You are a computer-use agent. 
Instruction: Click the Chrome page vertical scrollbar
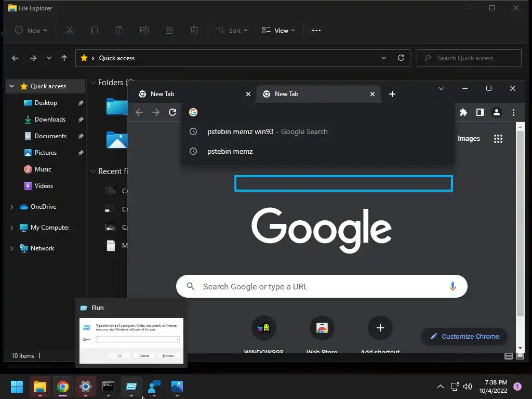pos(520,224)
